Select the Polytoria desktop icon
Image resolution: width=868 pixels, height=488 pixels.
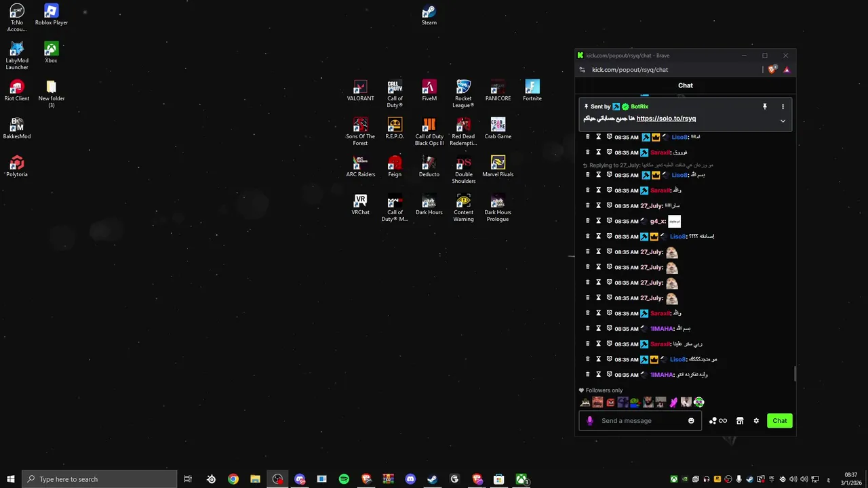point(17,167)
